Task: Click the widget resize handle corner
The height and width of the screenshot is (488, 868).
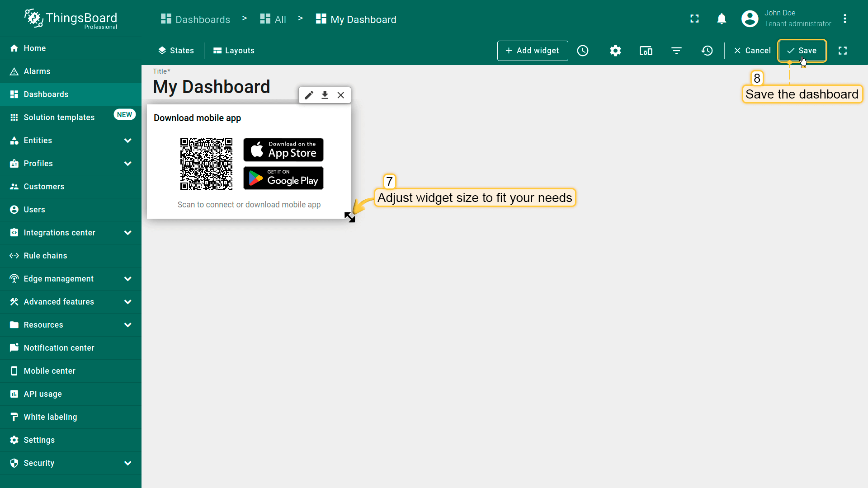Action: (349, 217)
